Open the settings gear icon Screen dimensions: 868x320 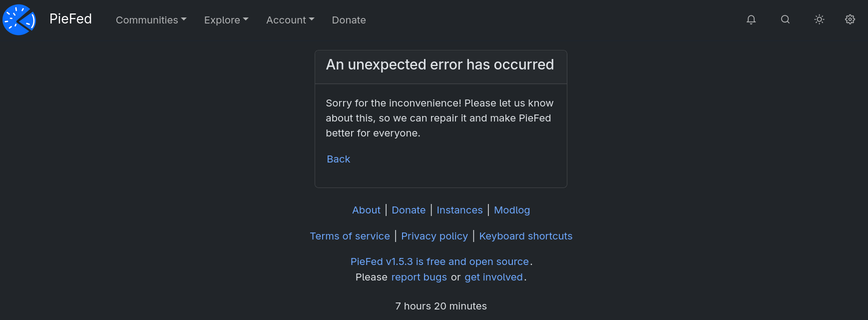point(850,19)
